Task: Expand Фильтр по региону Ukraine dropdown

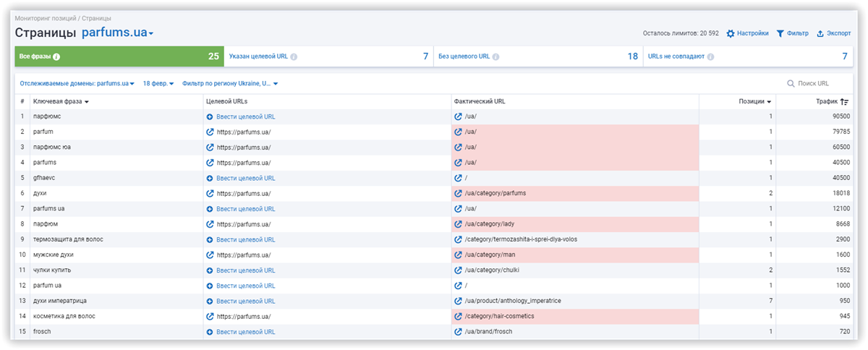Action: pyautogui.click(x=230, y=84)
